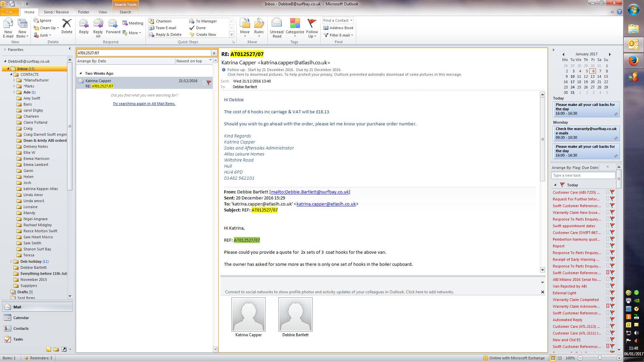
Task: Open the Filter E-mail dropdown
Action: click(x=338, y=35)
